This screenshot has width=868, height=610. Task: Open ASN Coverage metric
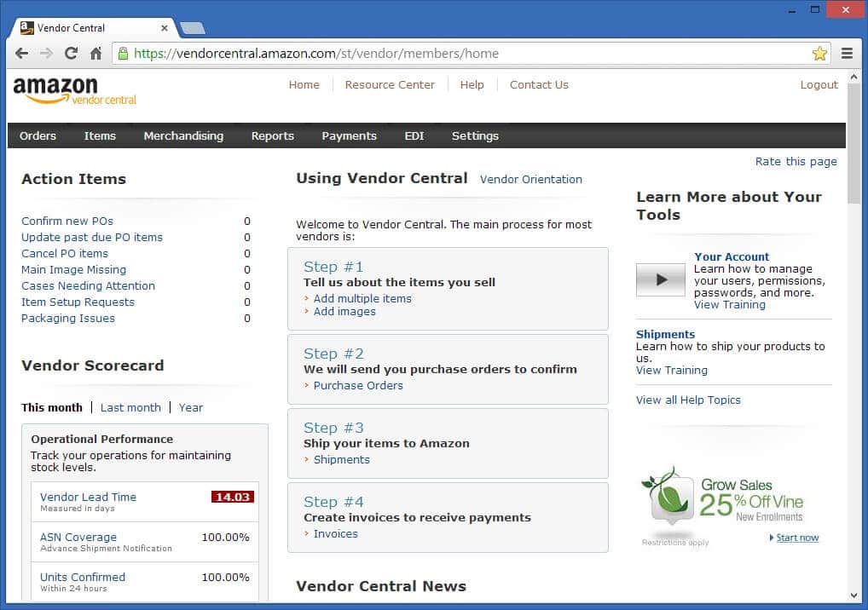pyautogui.click(x=78, y=537)
